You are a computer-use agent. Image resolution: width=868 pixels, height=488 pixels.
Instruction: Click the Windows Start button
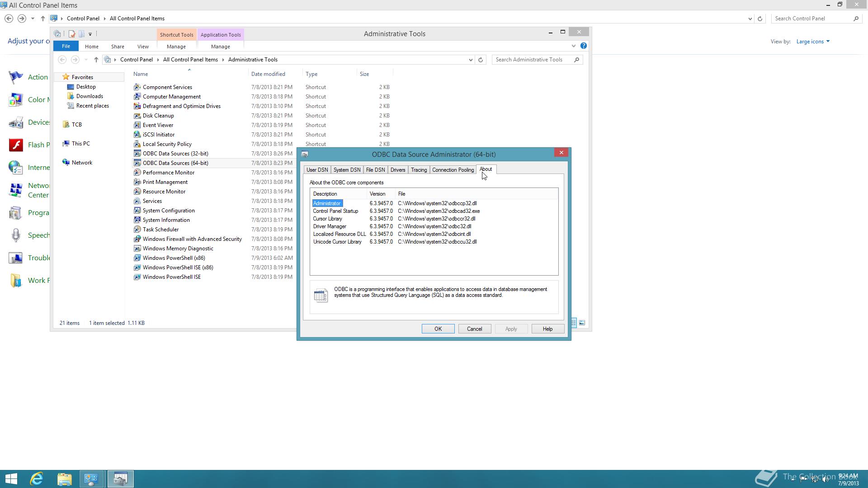11,479
